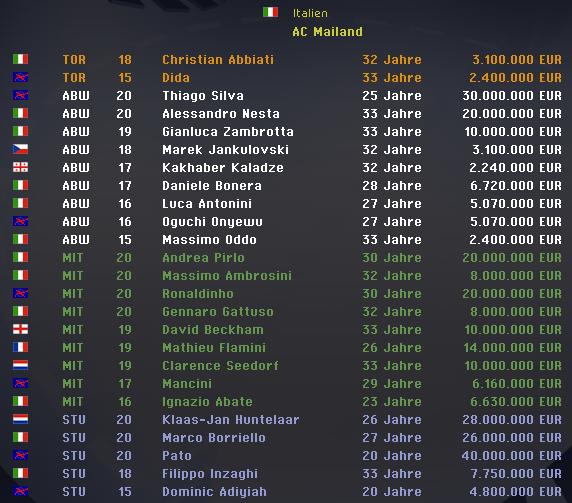Click the flag icon next to Pato
Screen dimensions: 572x503
tap(20, 455)
